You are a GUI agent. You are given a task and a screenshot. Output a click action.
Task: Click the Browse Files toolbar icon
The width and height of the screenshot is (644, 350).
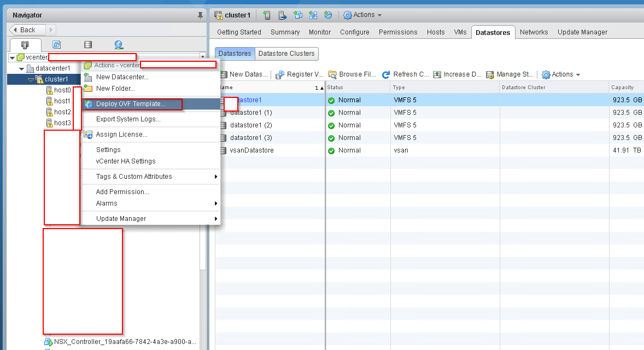332,74
